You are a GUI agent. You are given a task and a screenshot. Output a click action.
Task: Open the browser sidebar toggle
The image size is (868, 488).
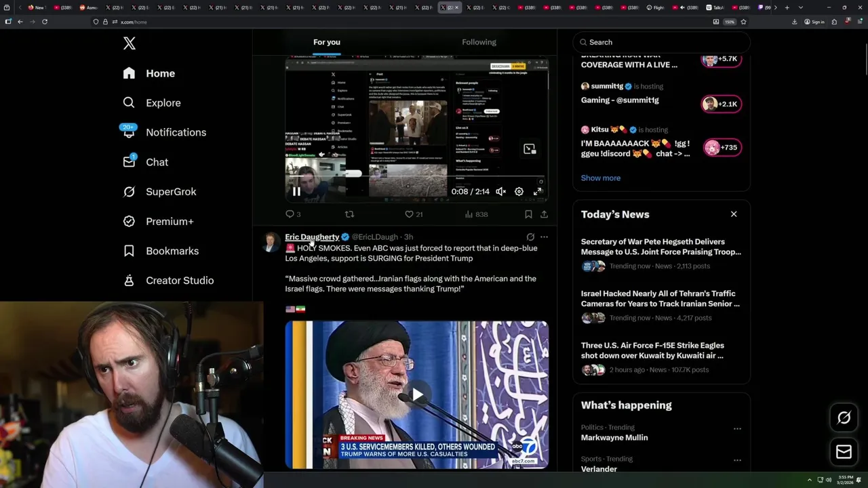pos(8,22)
